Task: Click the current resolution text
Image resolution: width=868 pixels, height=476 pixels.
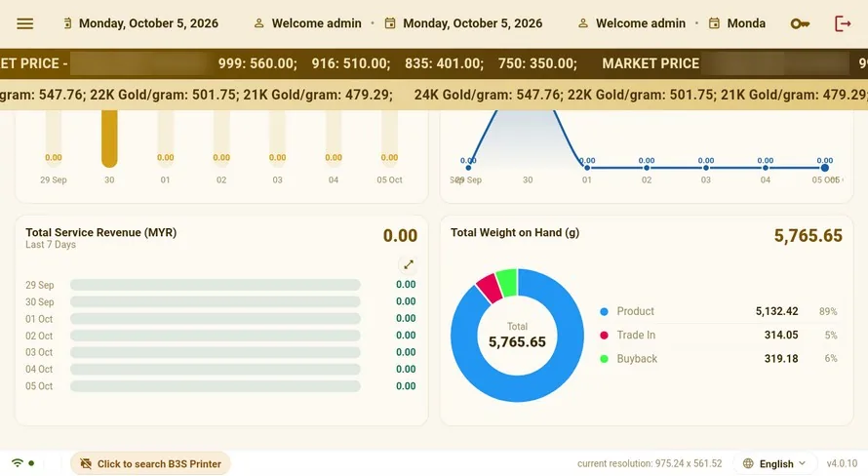Action: [650, 463]
